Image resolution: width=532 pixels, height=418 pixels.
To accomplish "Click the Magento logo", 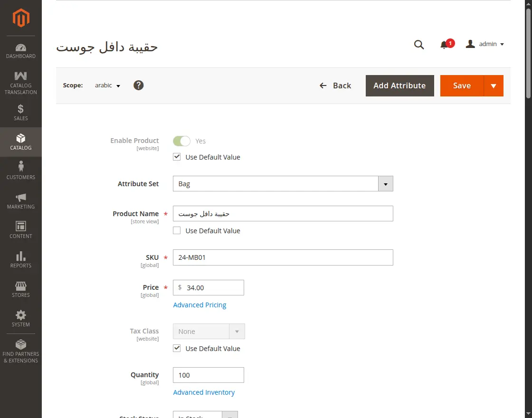I will coord(21,18).
